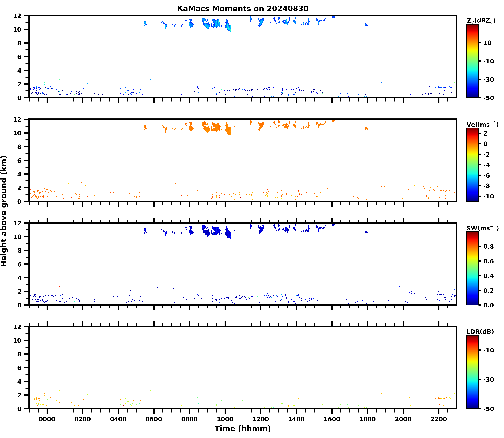The width and height of the screenshot is (504, 438).
Task: Click the Vel(ms-1) colorbar label
Action: (x=482, y=124)
